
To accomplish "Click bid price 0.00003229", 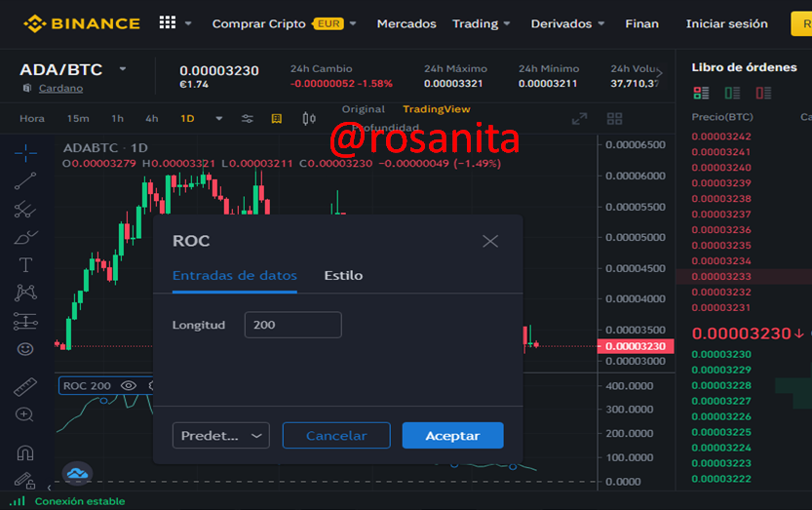I will tap(721, 370).
